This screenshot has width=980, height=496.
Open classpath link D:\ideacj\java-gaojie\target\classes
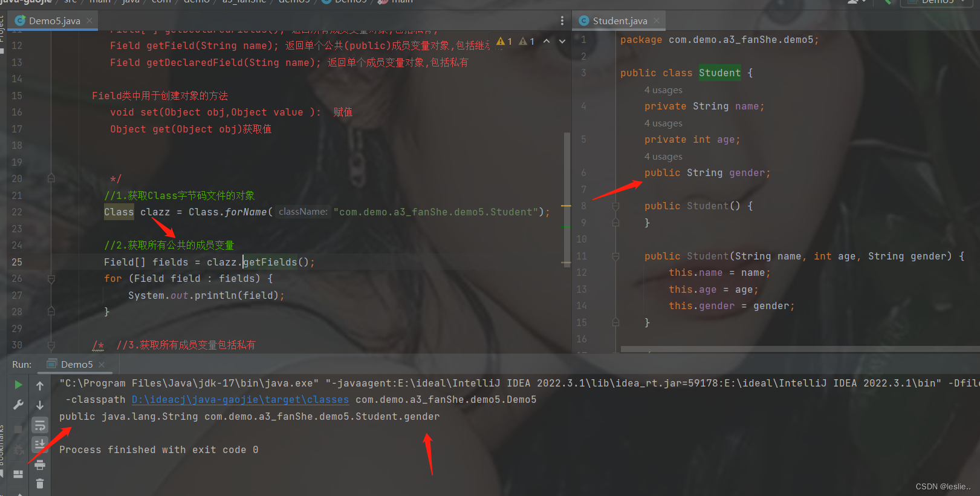pyautogui.click(x=240, y=400)
